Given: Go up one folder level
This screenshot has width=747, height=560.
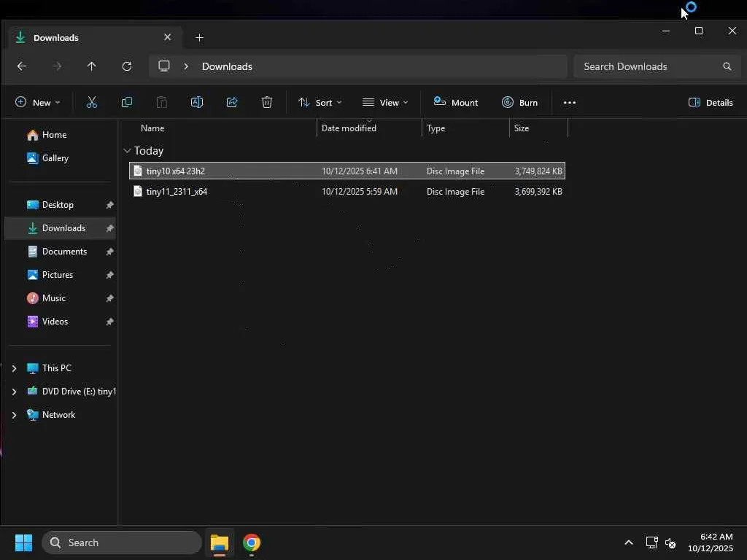Looking at the screenshot, I should tap(91, 66).
